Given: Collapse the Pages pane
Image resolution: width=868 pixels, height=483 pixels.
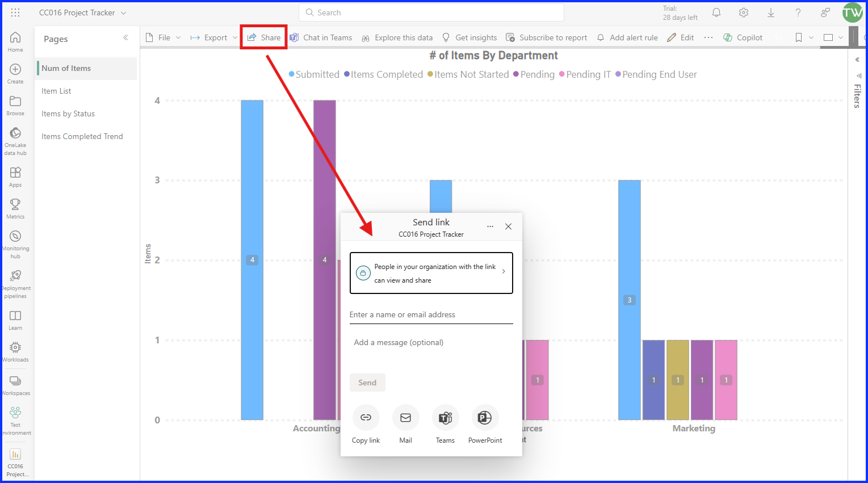Looking at the screenshot, I should point(125,37).
